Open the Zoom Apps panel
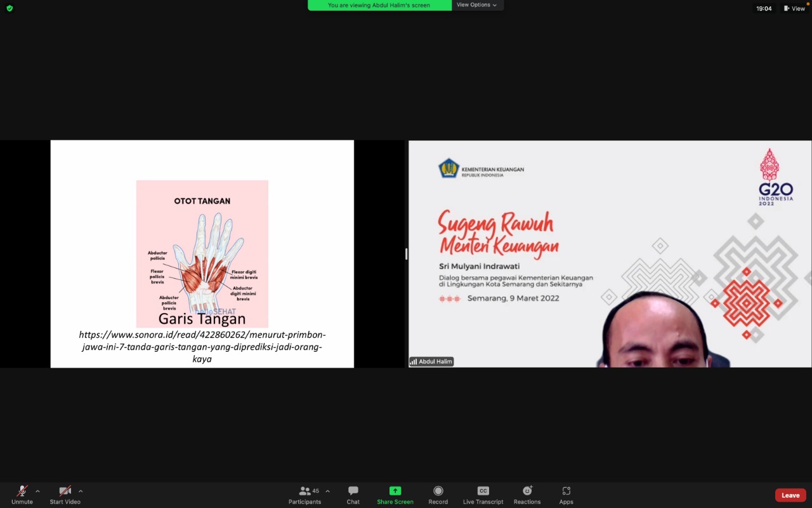Image resolution: width=812 pixels, height=508 pixels. tap(566, 495)
